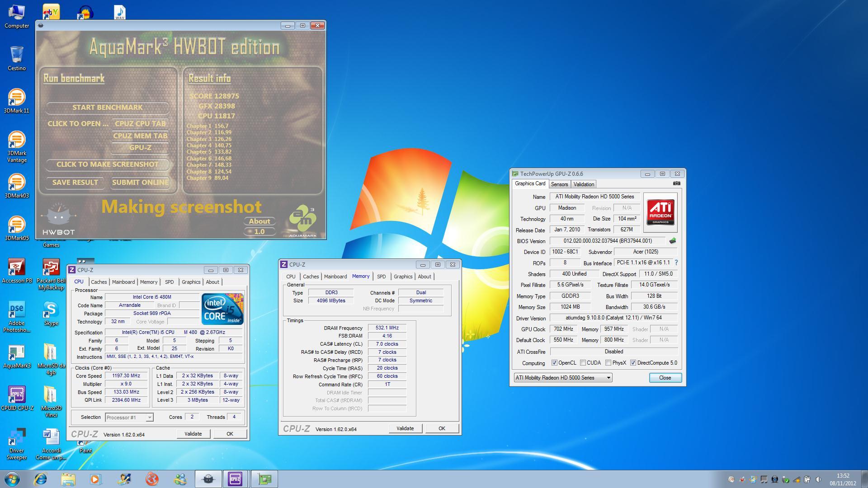Open the MicroSD da 4gb folder
This screenshot has height=488, width=868.
(51, 359)
